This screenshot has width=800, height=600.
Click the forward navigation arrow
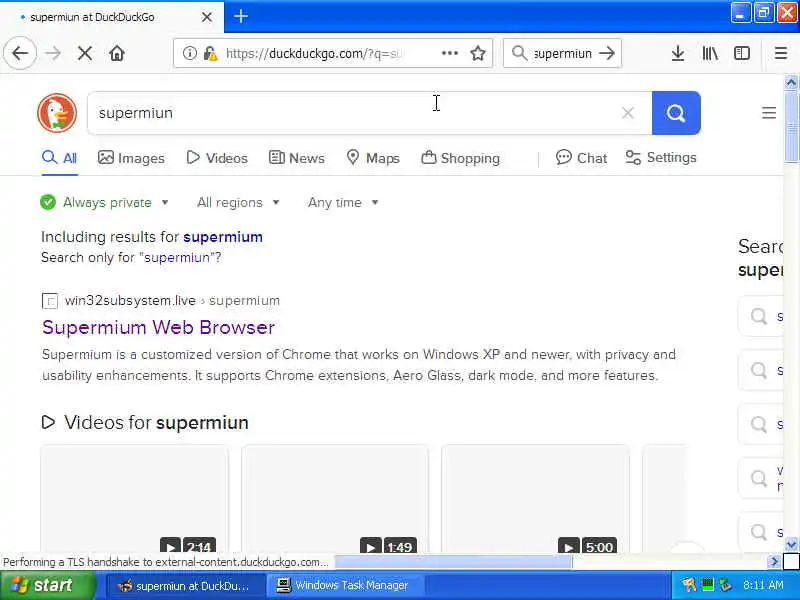53,53
